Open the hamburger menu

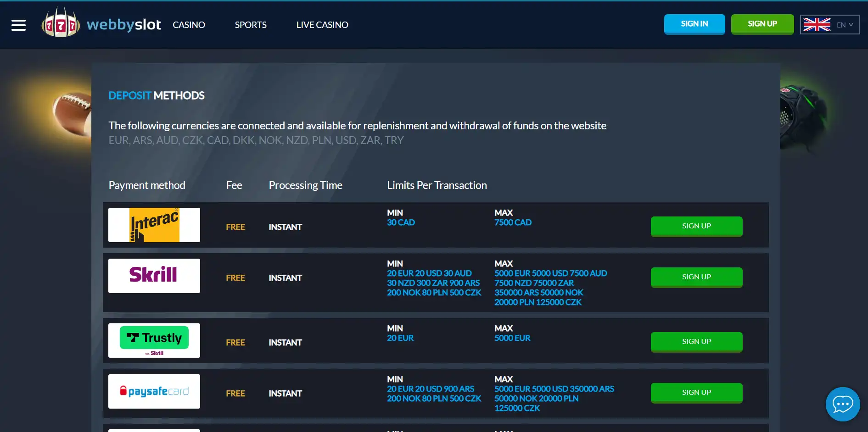[x=18, y=25]
